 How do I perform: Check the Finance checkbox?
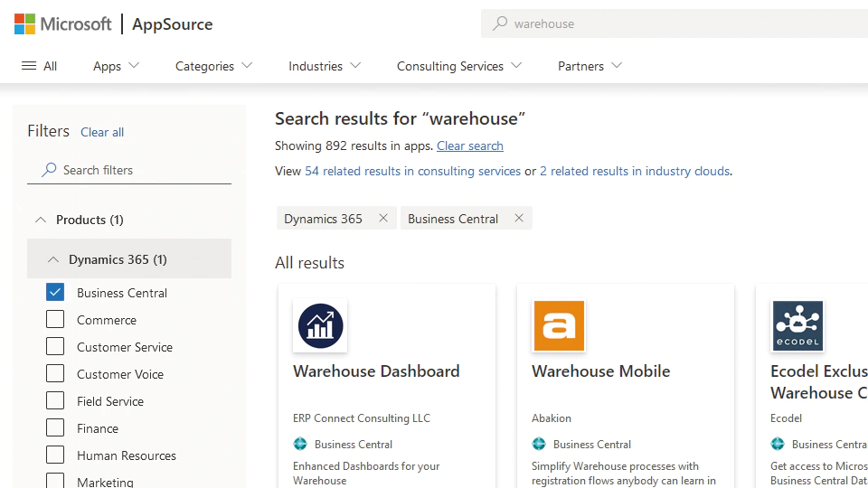point(55,427)
